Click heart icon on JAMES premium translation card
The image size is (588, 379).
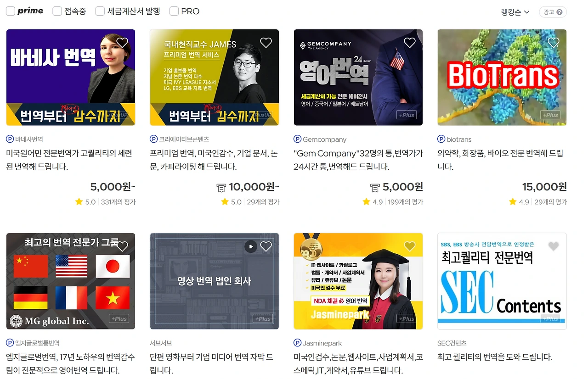click(x=266, y=43)
